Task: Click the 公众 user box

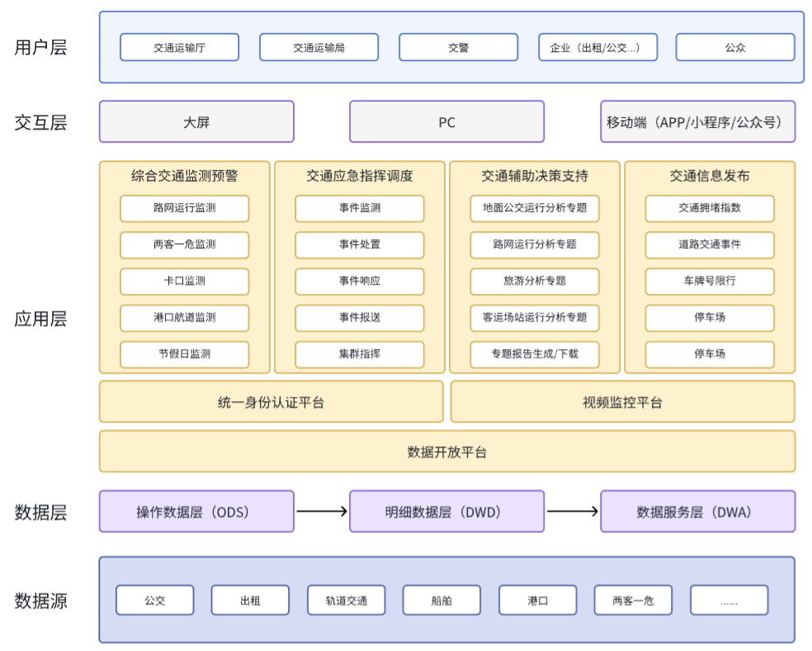Action: tap(734, 48)
